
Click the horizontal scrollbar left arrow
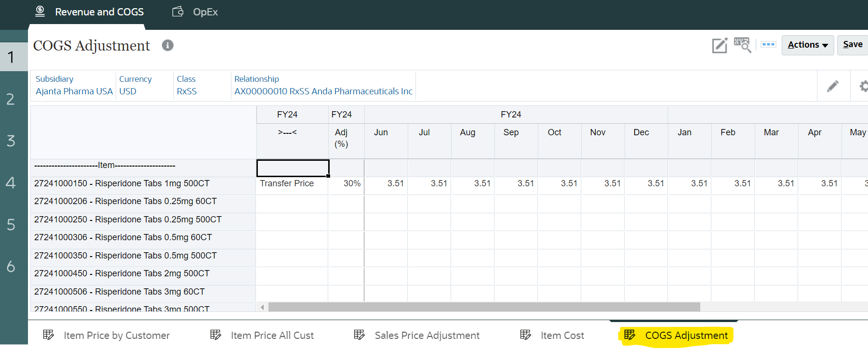pyautogui.click(x=262, y=307)
